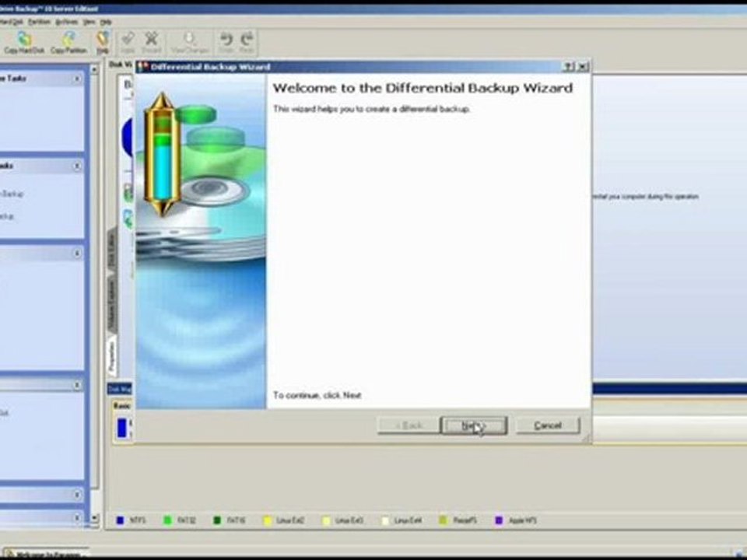Click the Undo toolbar icon
747x560 pixels.
pyautogui.click(x=226, y=42)
